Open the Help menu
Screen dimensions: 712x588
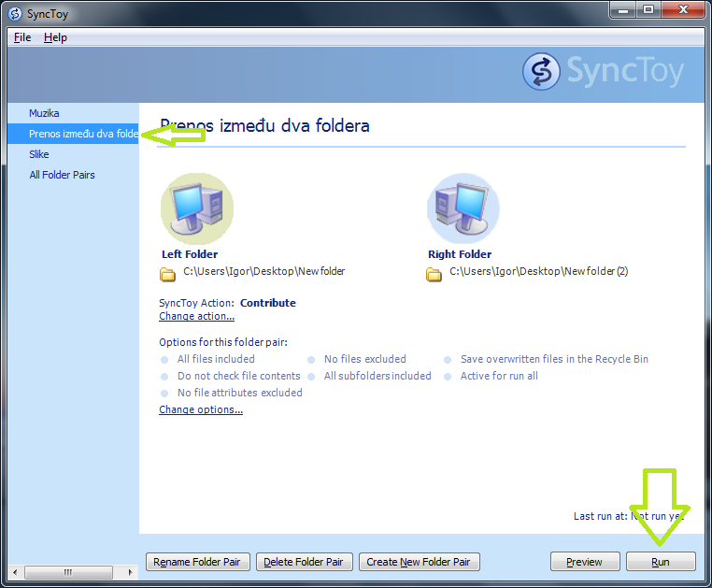[55, 37]
